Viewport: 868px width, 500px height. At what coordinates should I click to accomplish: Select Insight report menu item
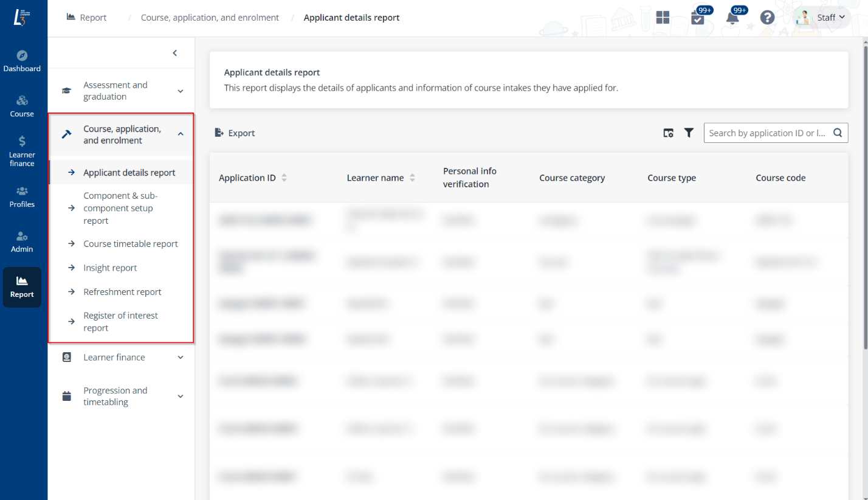click(110, 268)
